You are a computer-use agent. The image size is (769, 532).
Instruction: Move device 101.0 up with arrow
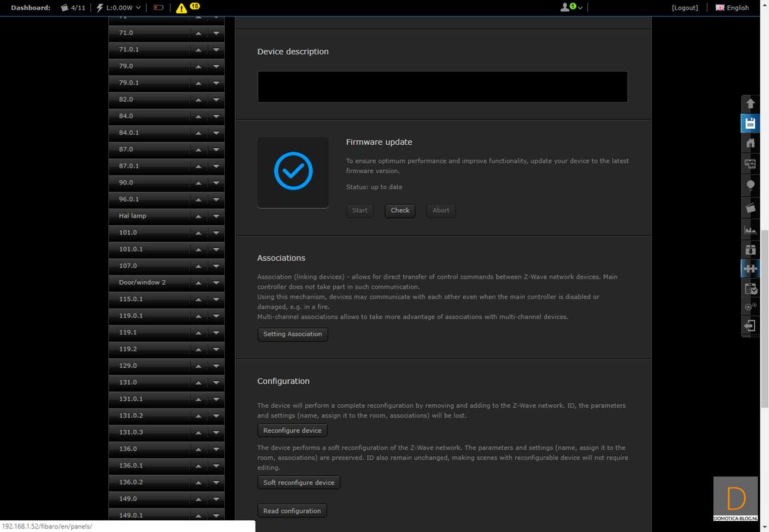coord(199,233)
